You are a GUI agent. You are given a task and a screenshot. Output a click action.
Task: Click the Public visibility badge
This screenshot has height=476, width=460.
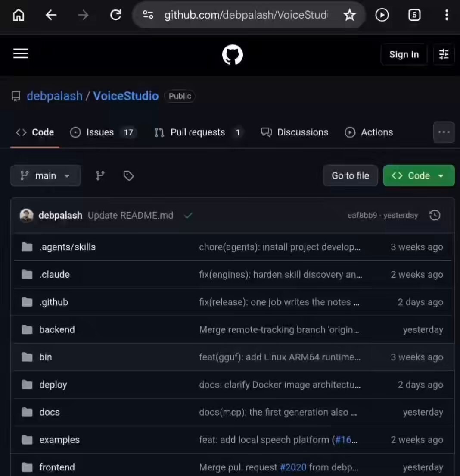tap(180, 96)
